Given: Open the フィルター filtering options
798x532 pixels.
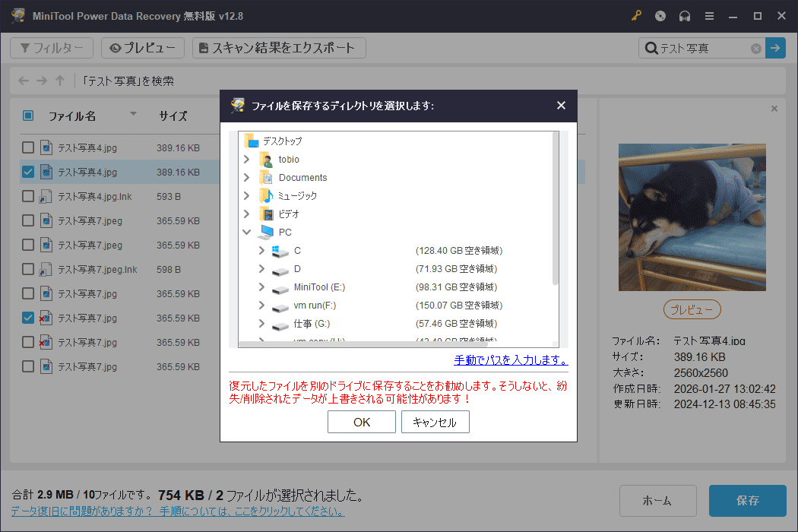Looking at the screenshot, I should 51,47.
